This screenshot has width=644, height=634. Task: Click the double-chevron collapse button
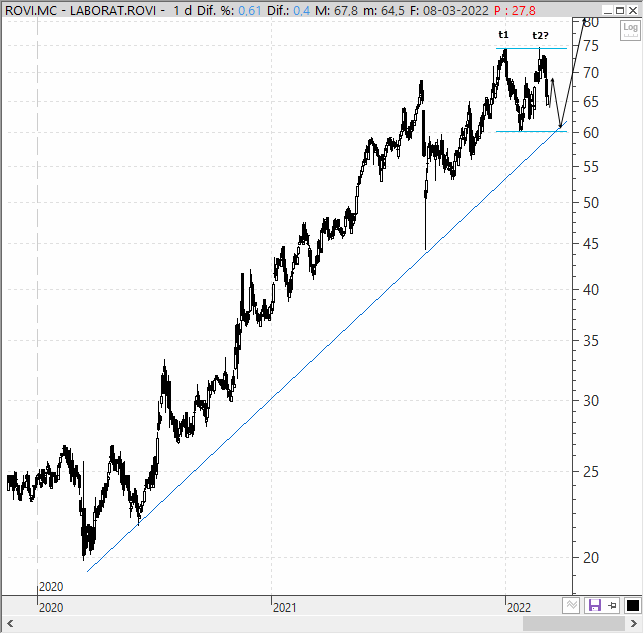(x=571, y=606)
